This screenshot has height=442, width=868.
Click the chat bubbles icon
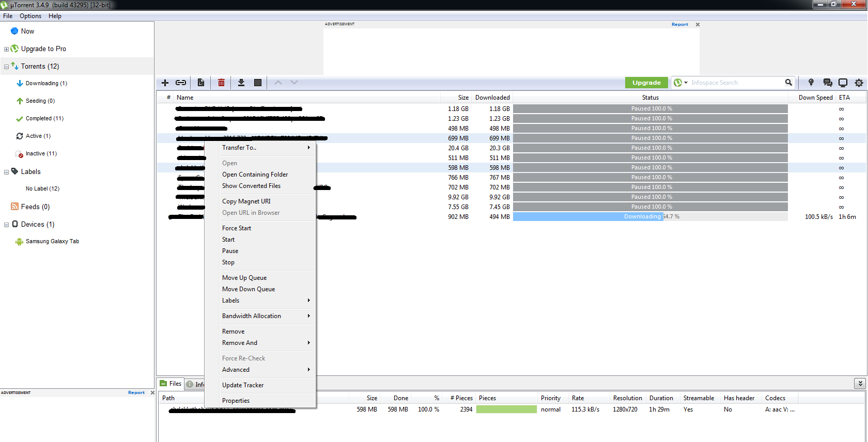pos(828,83)
